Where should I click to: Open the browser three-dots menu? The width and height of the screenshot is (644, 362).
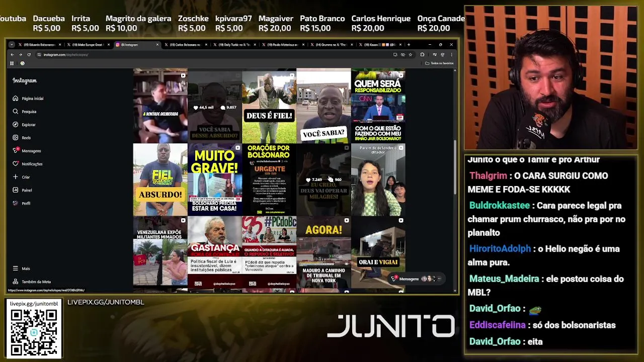pyautogui.click(x=451, y=54)
